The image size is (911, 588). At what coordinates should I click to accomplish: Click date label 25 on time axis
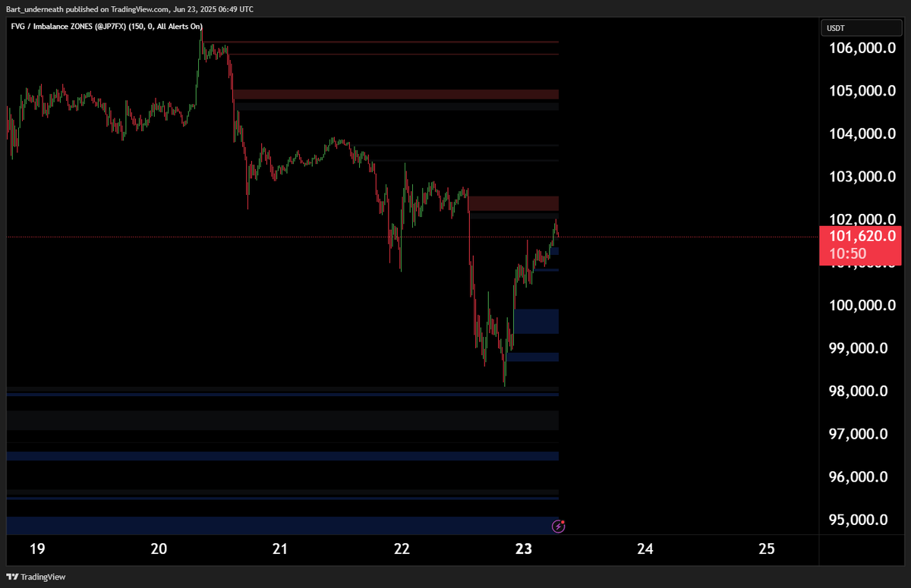coord(766,549)
